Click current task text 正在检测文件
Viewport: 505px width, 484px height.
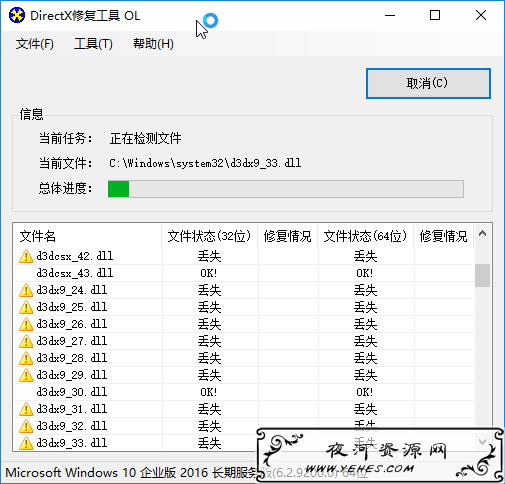[x=145, y=138]
